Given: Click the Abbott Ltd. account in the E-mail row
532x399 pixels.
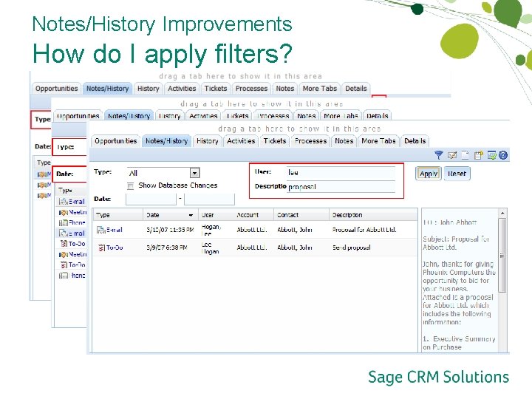Looking at the screenshot, I should pos(252,230).
